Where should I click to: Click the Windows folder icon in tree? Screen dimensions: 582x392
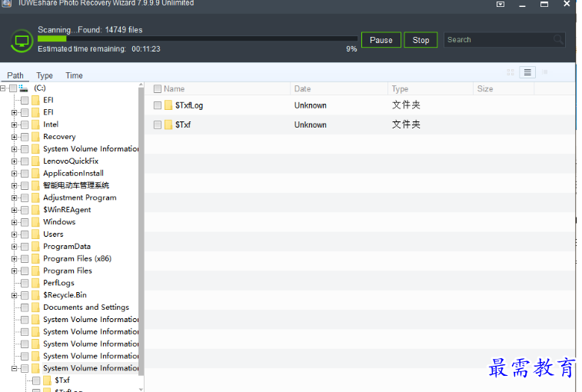35,222
